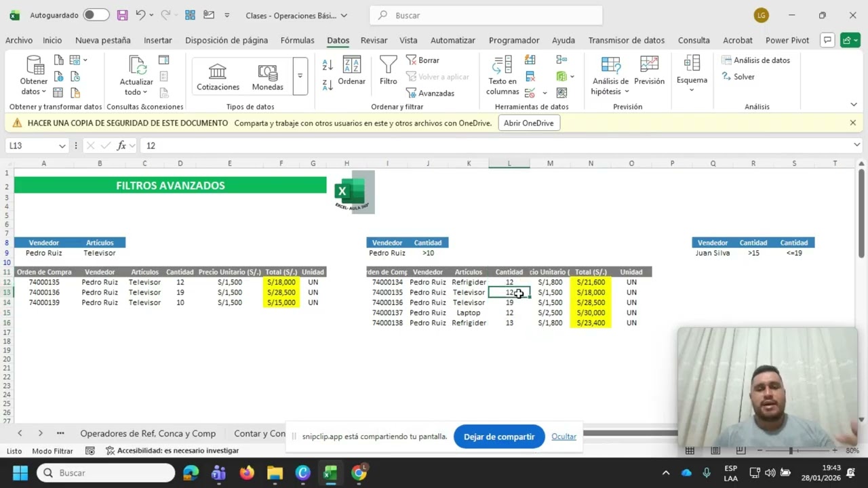Image resolution: width=868 pixels, height=488 pixels.
Task: Dismiss the OneDrive backup notification bar
Action: (x=852, y=123)
